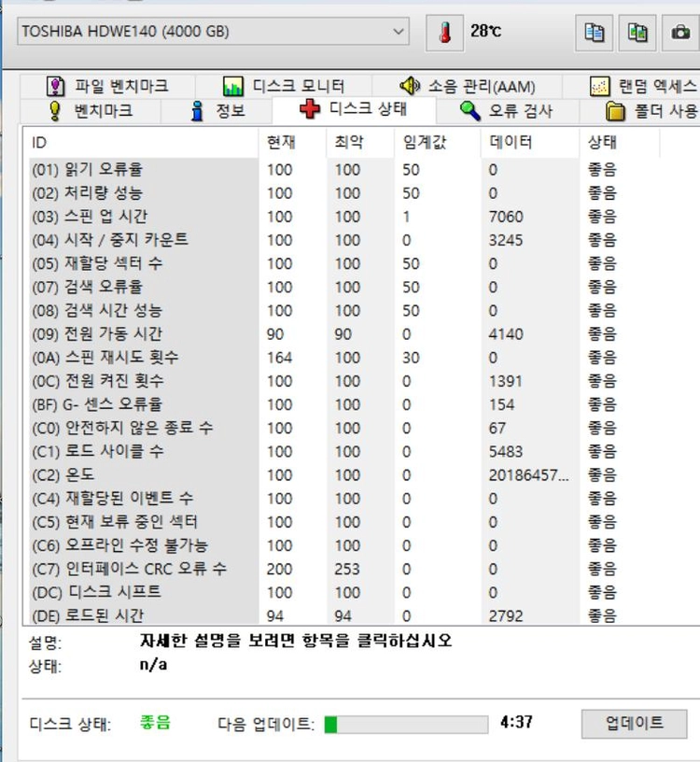700x762 pixels.
Task: Open the 소음 관리(AAM) tab
Action: pos(467,87)
